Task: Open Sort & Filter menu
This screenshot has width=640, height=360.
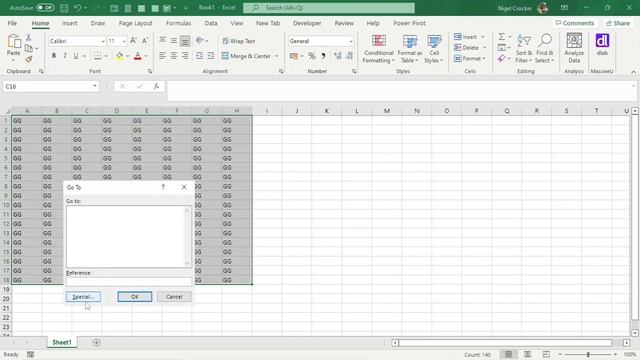Action: point(524,49)
